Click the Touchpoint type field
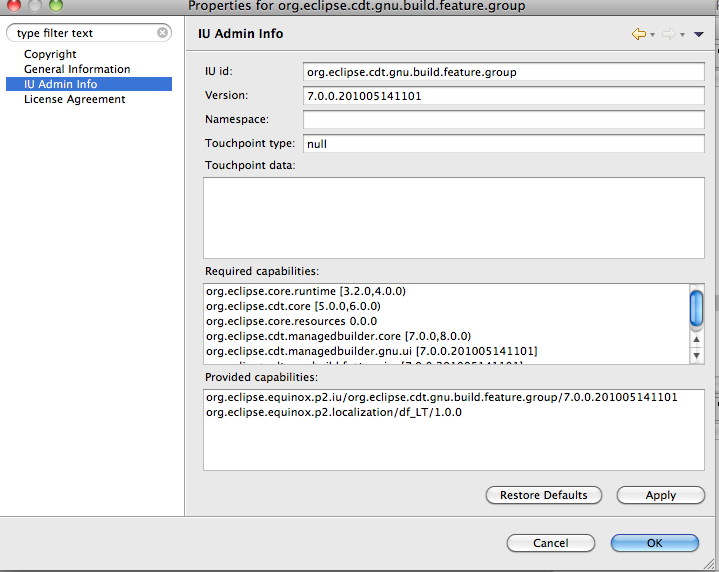Viewport: 719px width, 572px height. tap(503, 144)
